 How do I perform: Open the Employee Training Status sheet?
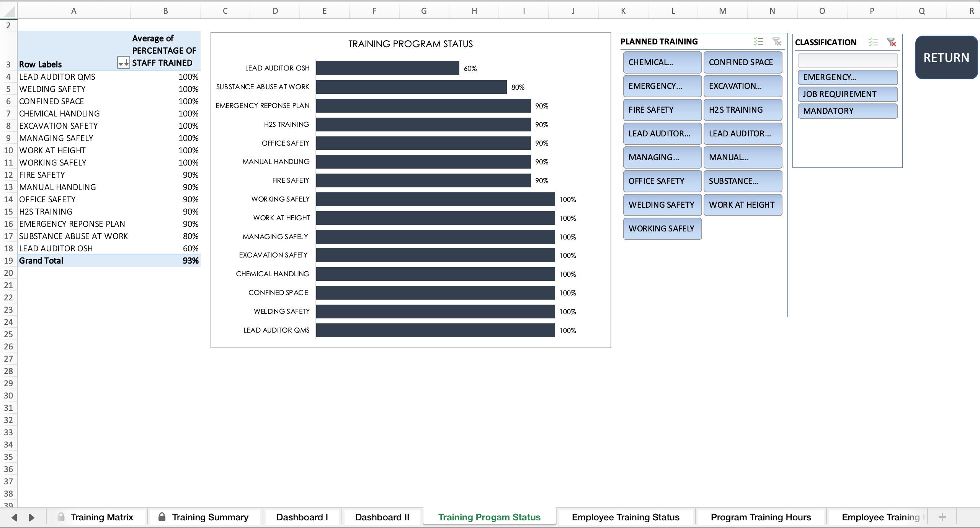pos(625,517)
